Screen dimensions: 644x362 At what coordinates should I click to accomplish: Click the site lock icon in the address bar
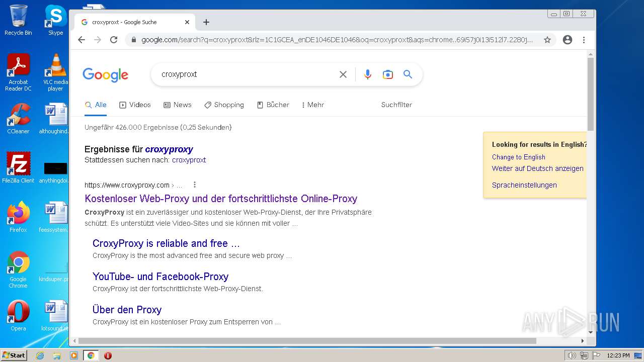133,40
